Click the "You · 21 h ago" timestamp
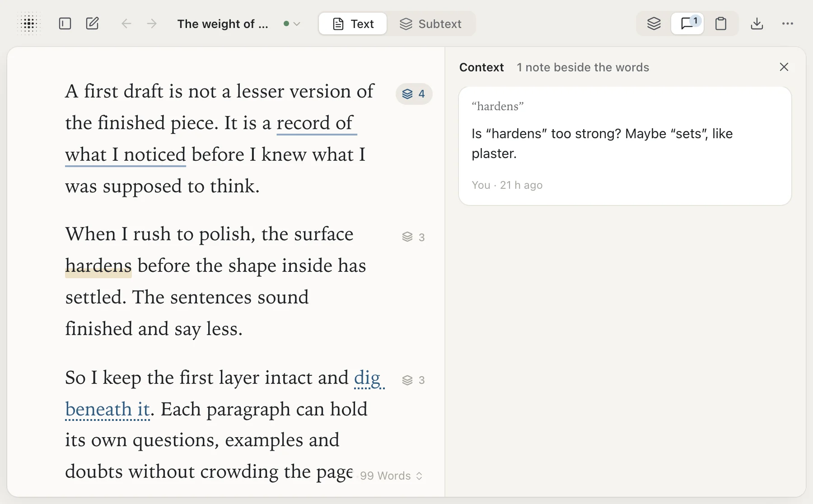The image size is (813, 504). pyautogui.click(x=507, y=185)
